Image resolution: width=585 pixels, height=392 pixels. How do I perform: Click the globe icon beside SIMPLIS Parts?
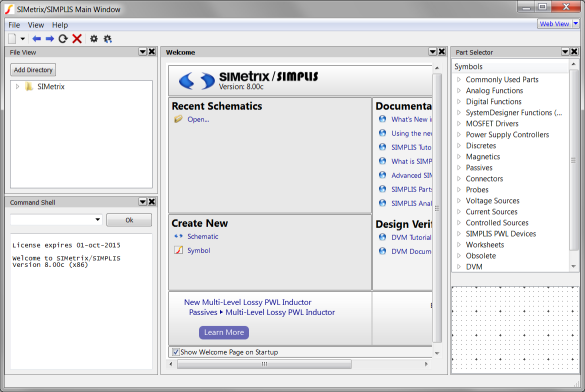pos(382,189)
